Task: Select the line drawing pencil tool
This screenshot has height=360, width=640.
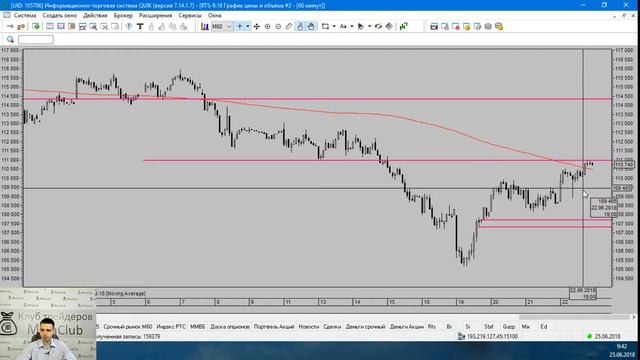Action: coord(289,27)
